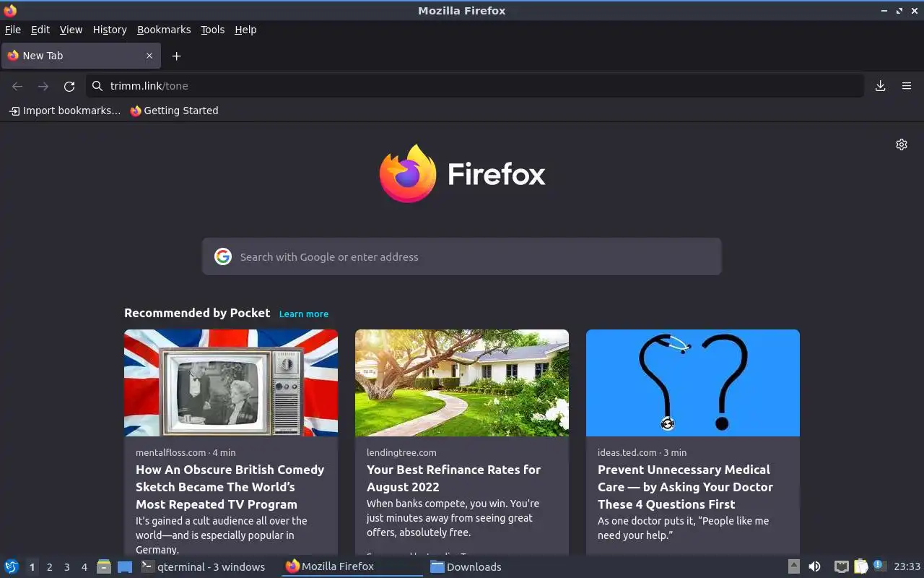The image size is (924, 578).
Task: Open the network connection tray icon
Action: (841, 566)
